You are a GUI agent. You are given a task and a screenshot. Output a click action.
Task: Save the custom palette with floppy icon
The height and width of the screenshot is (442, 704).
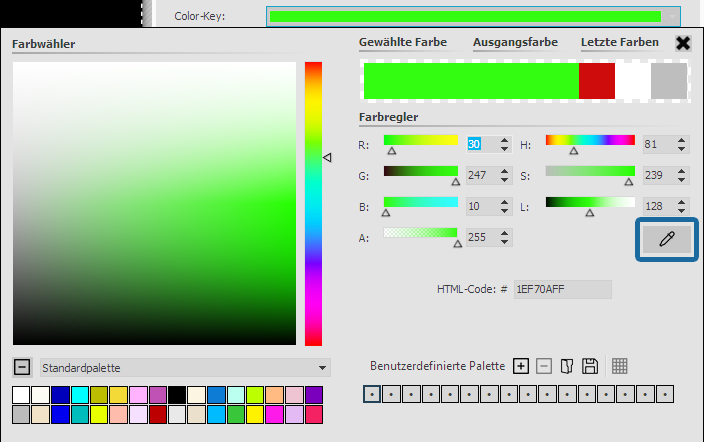coord(590,367)
